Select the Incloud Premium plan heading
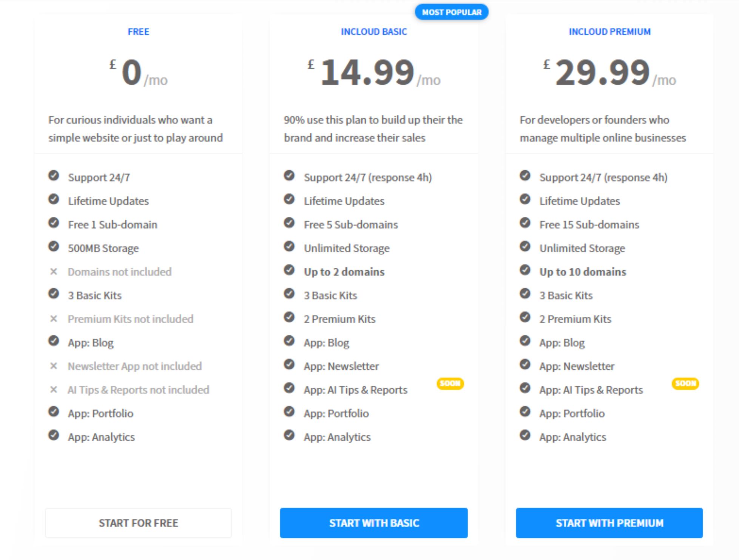739x560 pixels. click(x=609, y=32)
